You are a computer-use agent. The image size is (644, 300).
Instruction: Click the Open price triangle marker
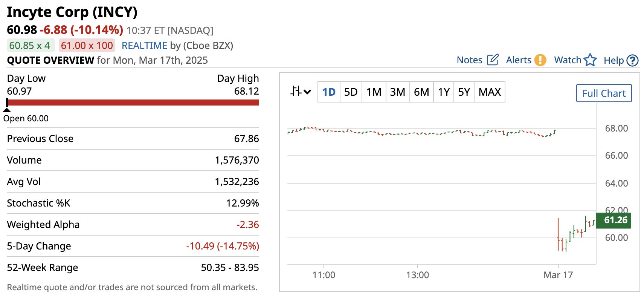[x=7, y=110]
